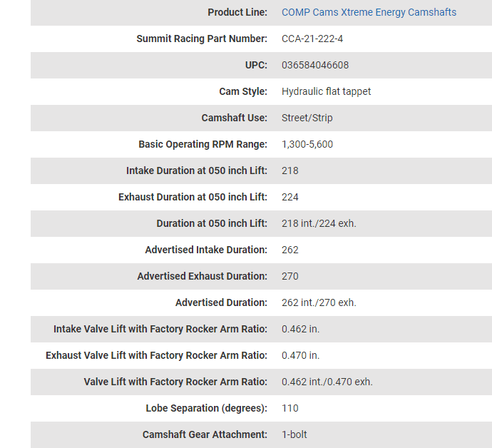Select the 1,300-5,600 RPM range value
This screenshot has width=492, height=448.
(307, 144)
